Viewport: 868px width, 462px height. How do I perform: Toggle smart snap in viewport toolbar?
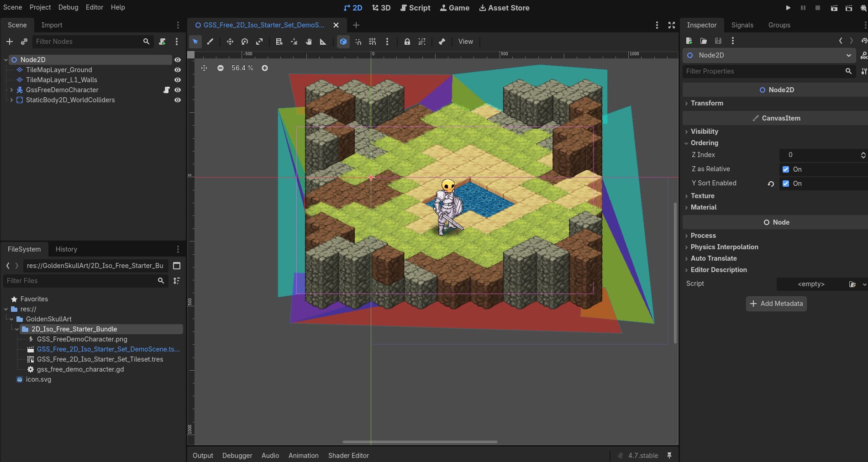(358, 42)
